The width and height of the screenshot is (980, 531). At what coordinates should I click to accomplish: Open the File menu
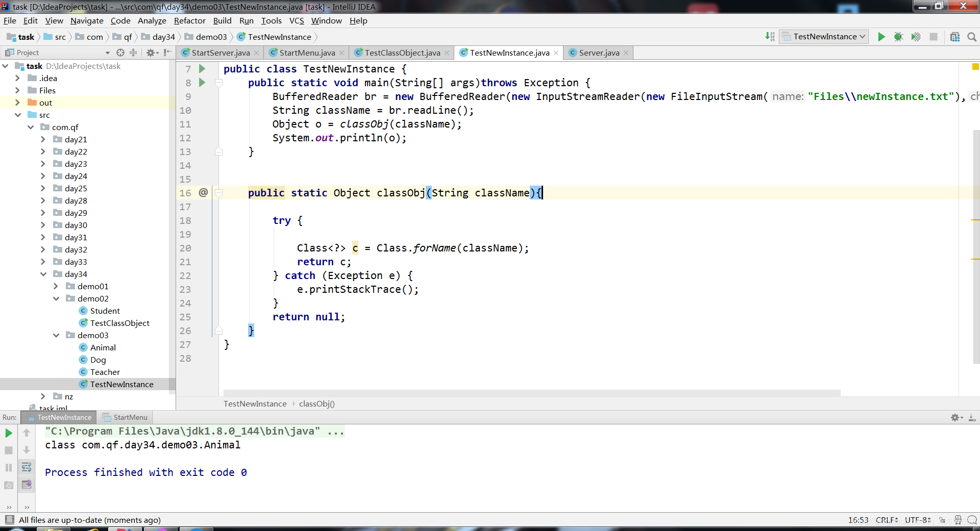[x=10, y=20]
